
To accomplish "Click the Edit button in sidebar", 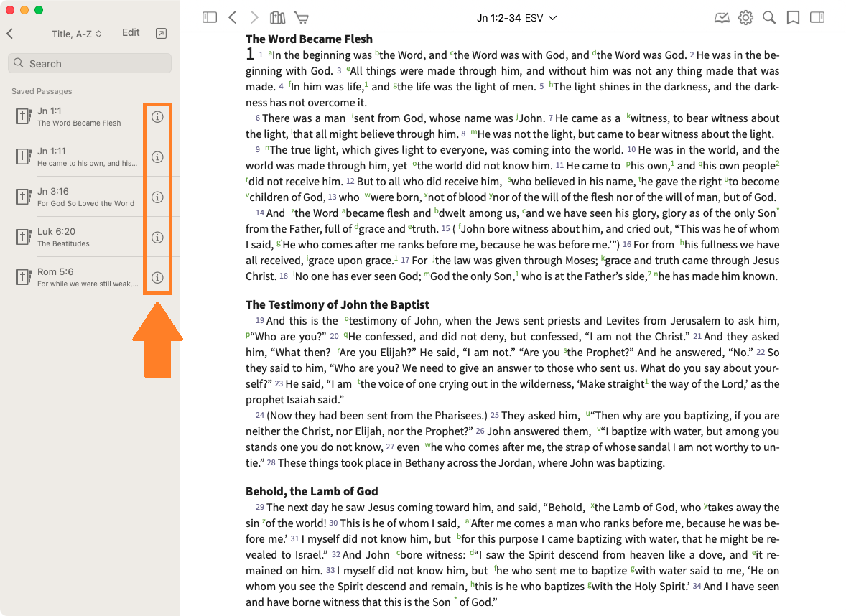I will coord(131,33).
